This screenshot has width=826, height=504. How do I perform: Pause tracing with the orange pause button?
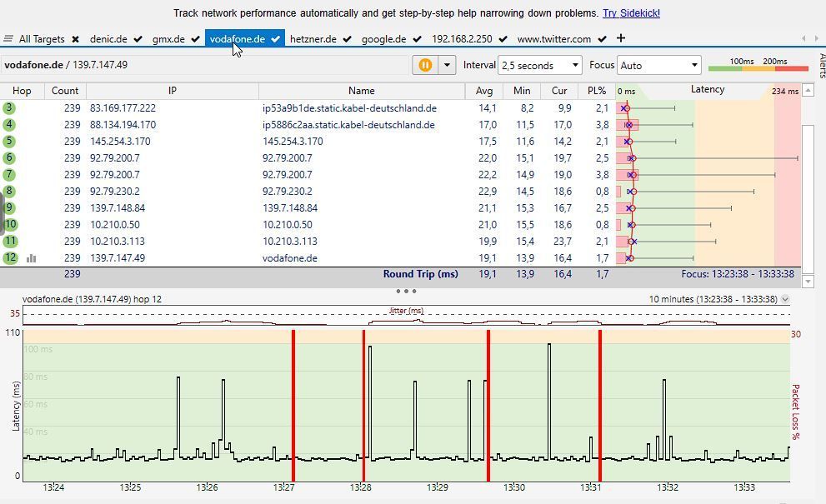click(x=425, y=65)
